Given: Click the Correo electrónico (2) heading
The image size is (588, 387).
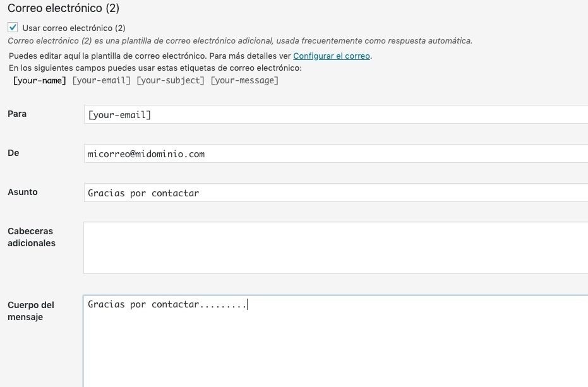Looking at the screenshot, I should pos(63,8).
